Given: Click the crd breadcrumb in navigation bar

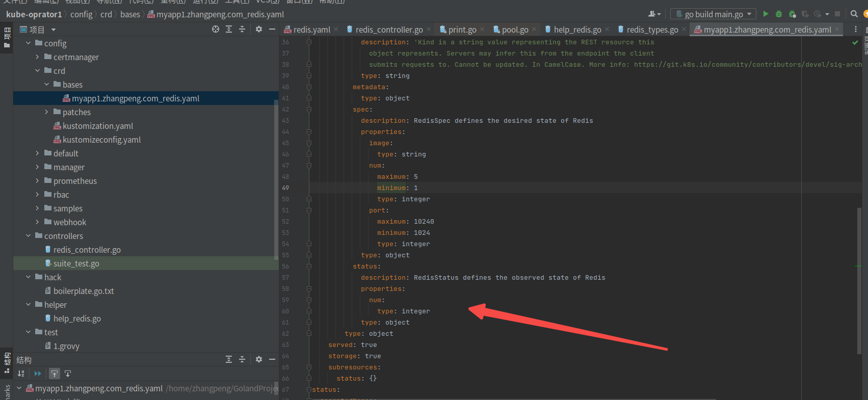Looking at the screenshot, I should tap(106, 14).
